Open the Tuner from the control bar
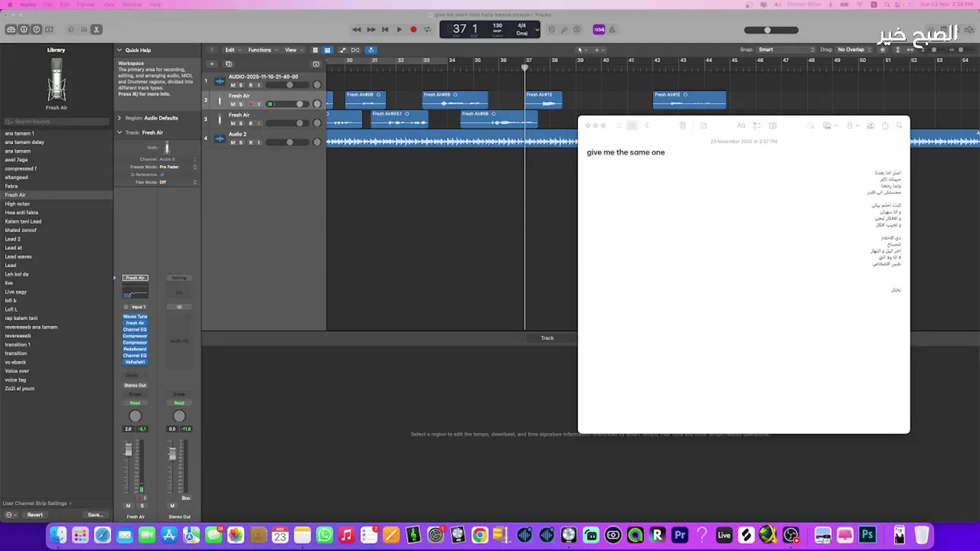The height and width of the screenshot is (551, 980). tap(564, 30)
